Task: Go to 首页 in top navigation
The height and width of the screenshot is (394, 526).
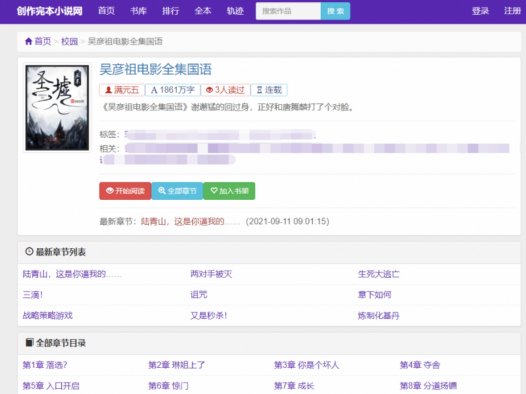Action: (x=106, y=11)
